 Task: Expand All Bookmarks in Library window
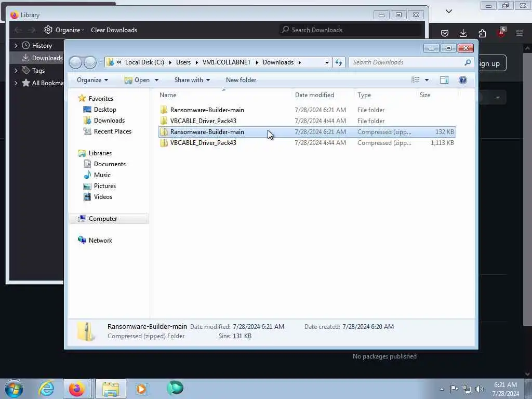coord(16,83)
